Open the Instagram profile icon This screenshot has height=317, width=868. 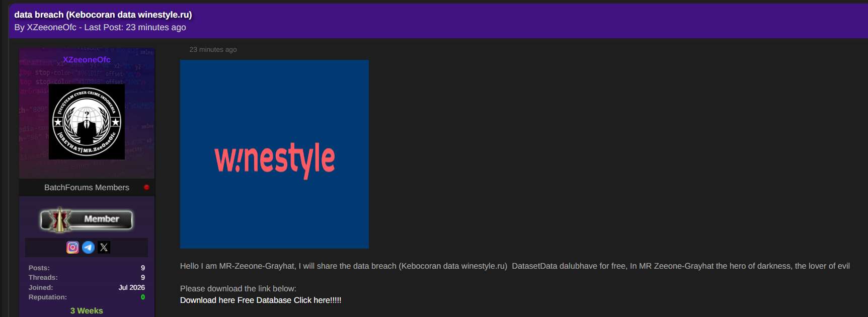pos(72,247)
